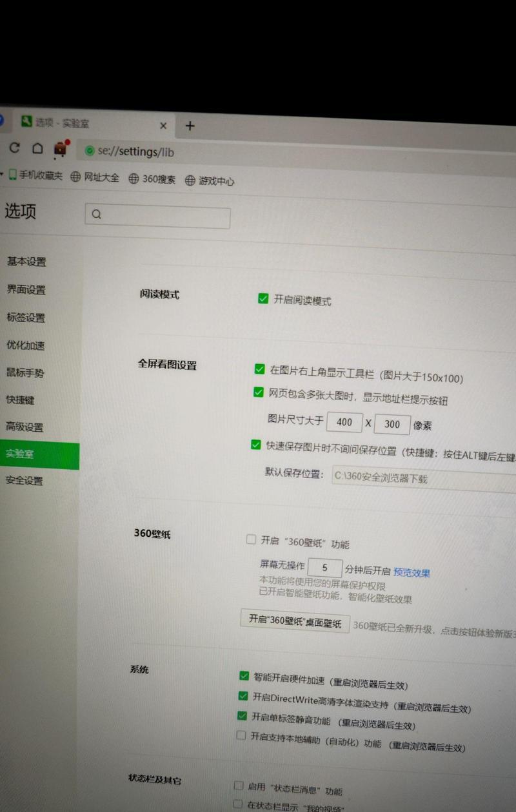Enable 开启支持本地辅助(自动化)功能 checkbox
This screenshot has height=812, width=516.
click(x=241, y=735)
